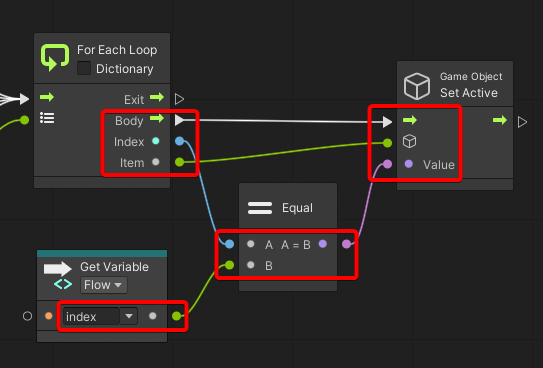Click the A = B output port

[346, 244]
